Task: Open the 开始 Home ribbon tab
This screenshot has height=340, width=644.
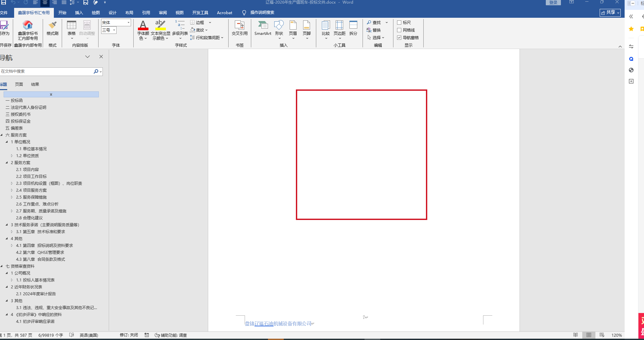Action: [x=62, y=12]
